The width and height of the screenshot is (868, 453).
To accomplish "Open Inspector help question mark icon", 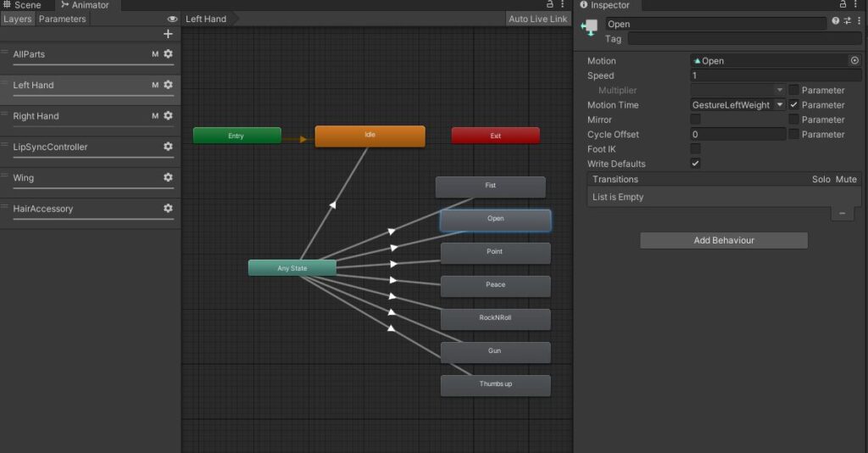I will 836,21.
